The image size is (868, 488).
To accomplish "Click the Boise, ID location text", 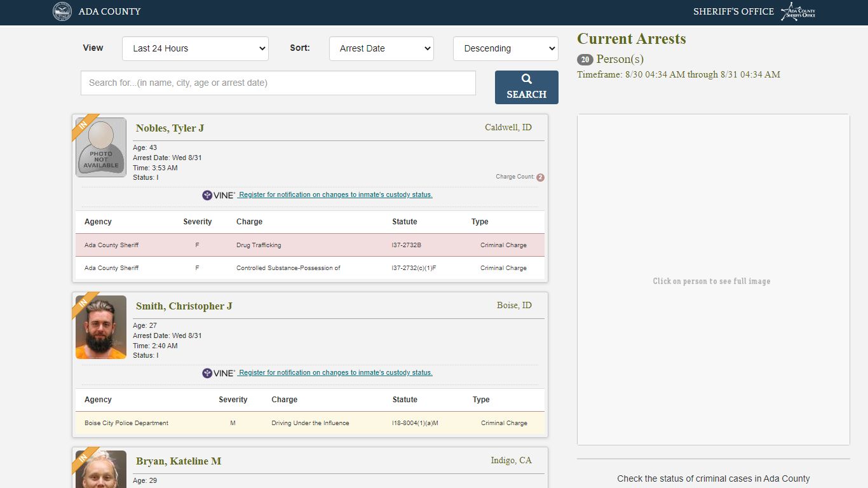I will [x=514, y=306].
